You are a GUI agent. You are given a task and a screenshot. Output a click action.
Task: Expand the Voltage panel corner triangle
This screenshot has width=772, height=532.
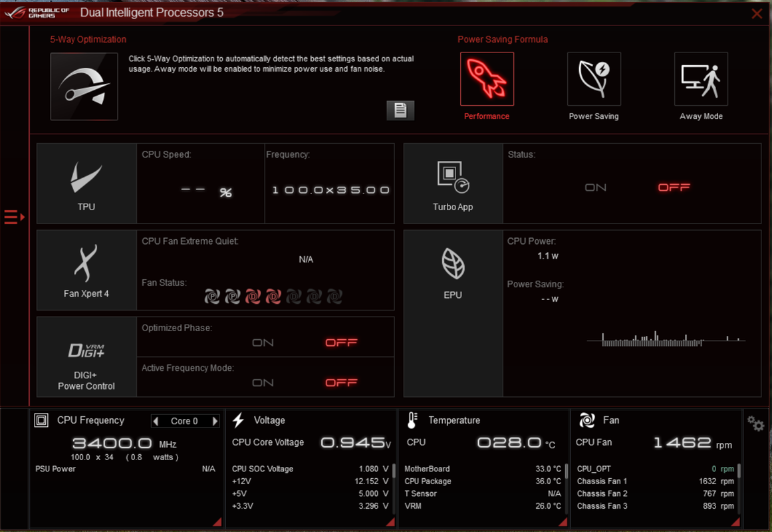click(x=390, y=521)
